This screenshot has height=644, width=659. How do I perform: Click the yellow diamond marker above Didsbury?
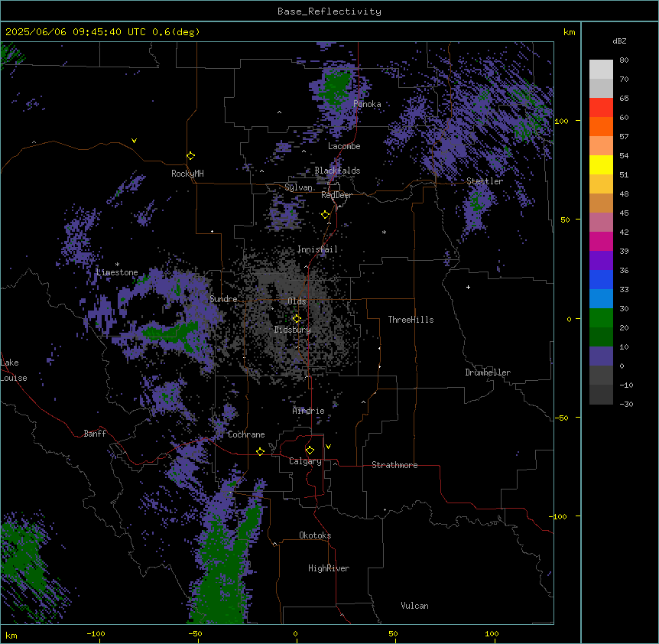[297, 318]
